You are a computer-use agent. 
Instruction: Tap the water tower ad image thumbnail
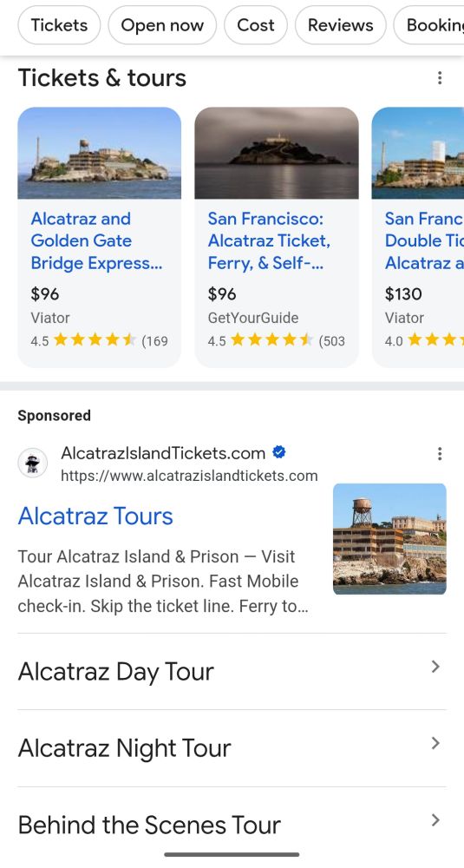(x=389, y=539)
